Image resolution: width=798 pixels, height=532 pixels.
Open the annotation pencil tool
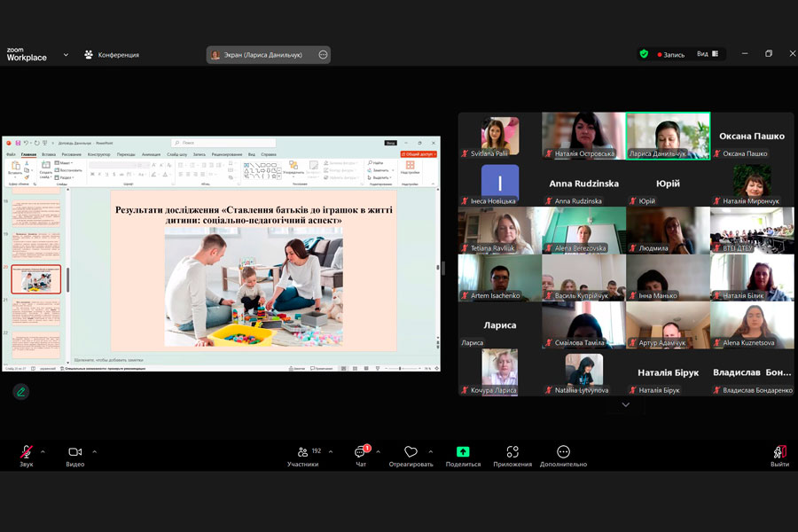tap(21, 392)
